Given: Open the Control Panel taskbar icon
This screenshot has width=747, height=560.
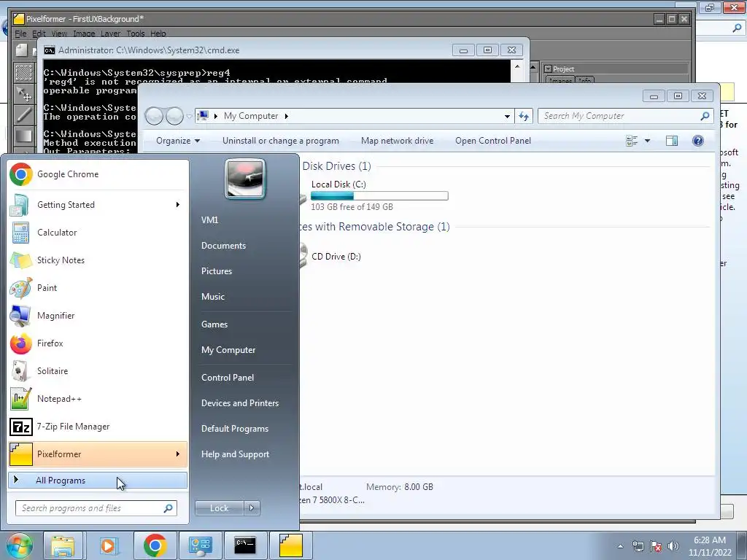Looking at the screenshot, I should (200, 545).
